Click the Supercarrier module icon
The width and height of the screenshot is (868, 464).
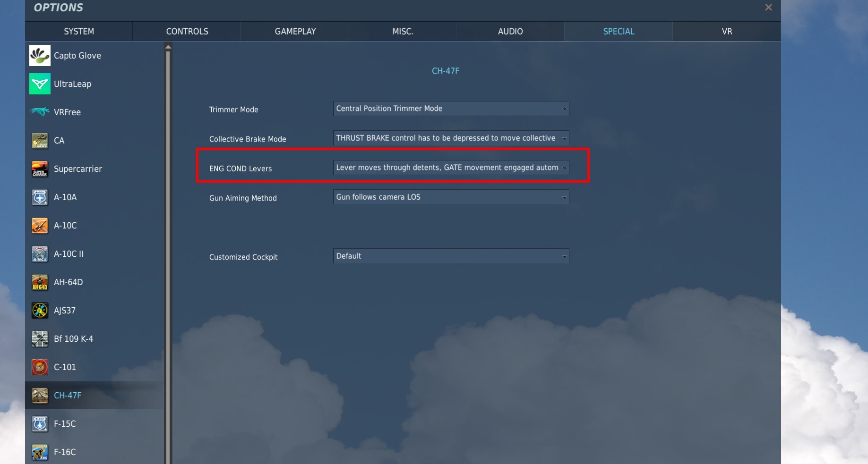[x=40, y=169]
